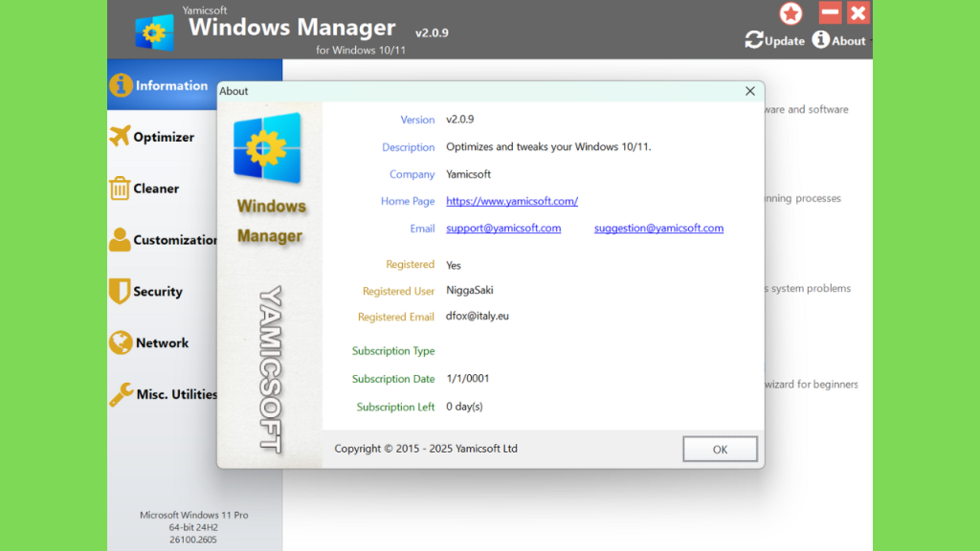The width and height of the screenshot is (980, 551).
Task: Click the Information sidebar icon
Action: pyautogui.click(x=121, y=85)
